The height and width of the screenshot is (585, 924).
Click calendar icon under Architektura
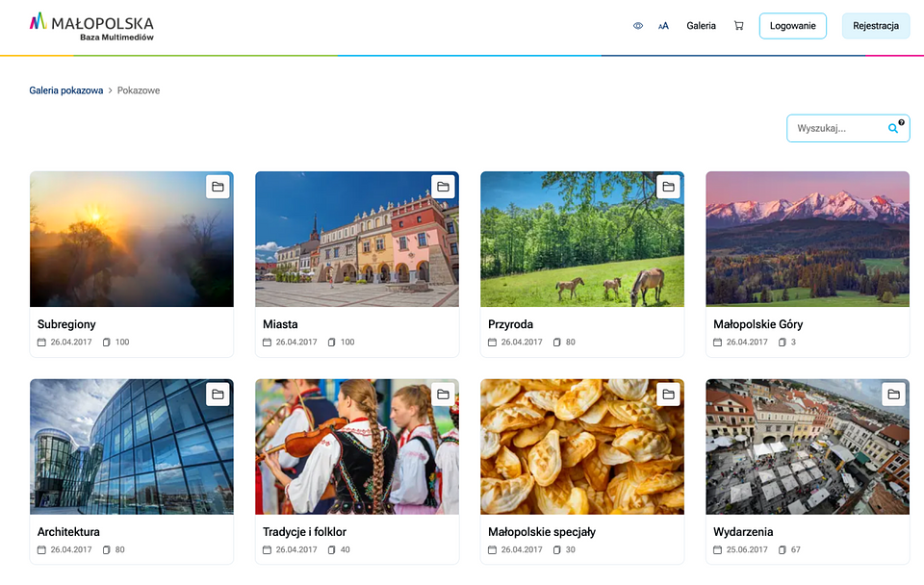coord(41,549)
